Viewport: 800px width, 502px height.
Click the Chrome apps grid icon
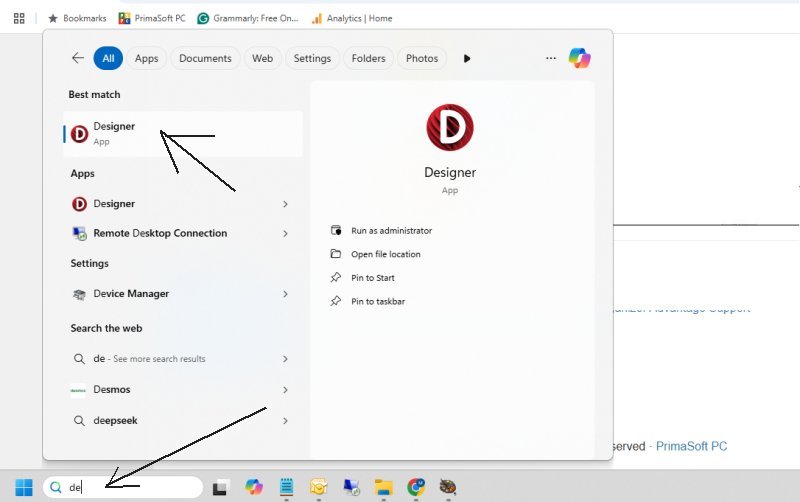pyautogui.click(x=19, y=18)
